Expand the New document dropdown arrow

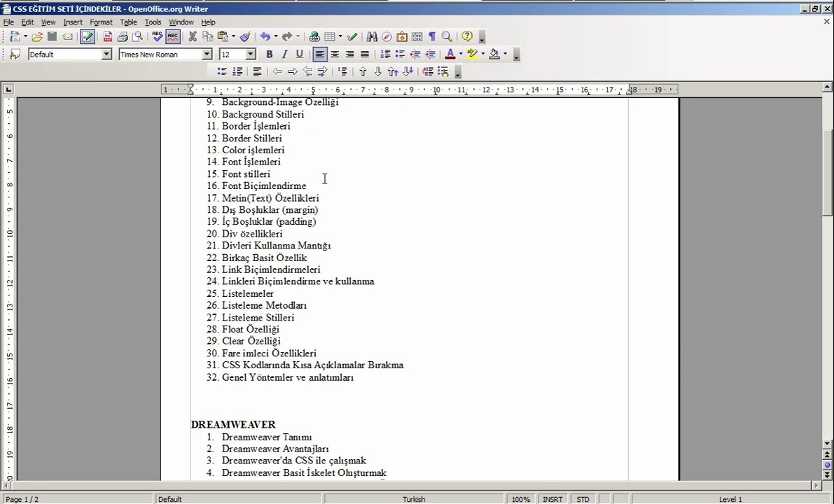[x=25, y=36]
